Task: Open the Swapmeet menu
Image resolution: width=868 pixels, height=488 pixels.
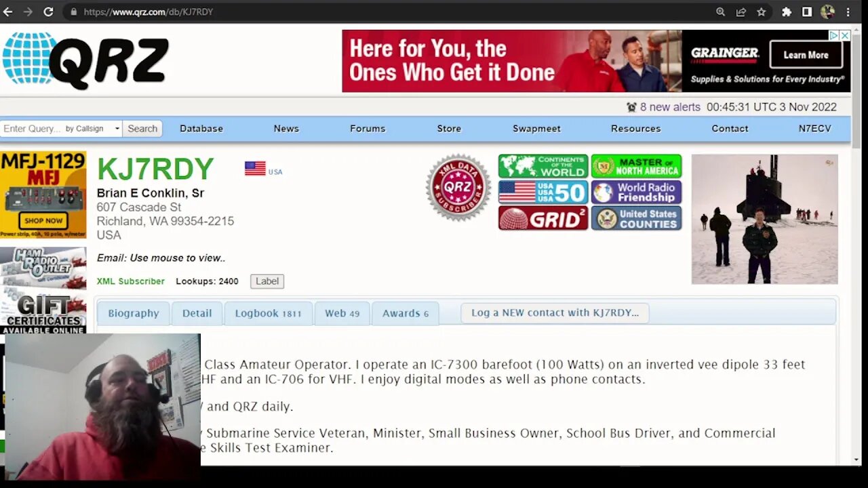Action: click(536, 128)
